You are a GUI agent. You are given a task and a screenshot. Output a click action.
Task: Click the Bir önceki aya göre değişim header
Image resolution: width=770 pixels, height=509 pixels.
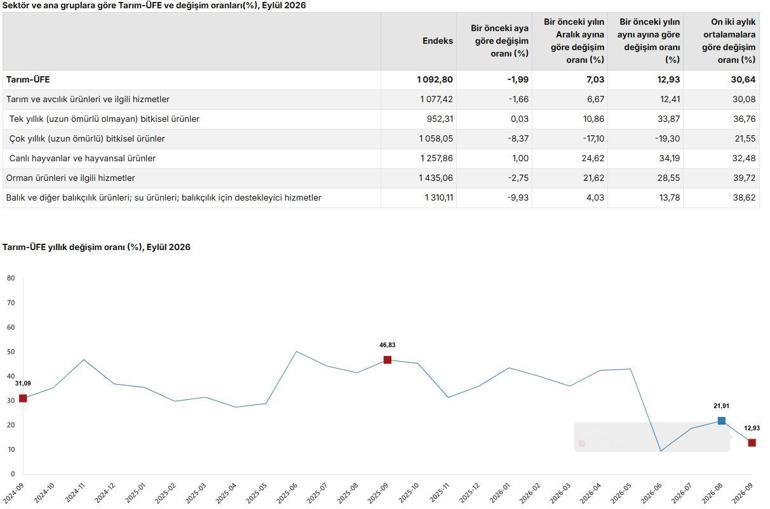pos(499,41)
